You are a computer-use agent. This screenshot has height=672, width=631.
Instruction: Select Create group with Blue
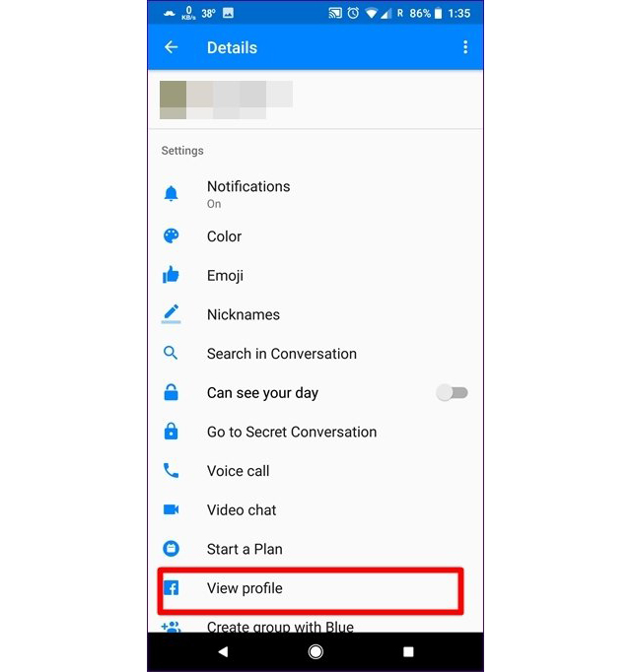(x=280, y=626)
